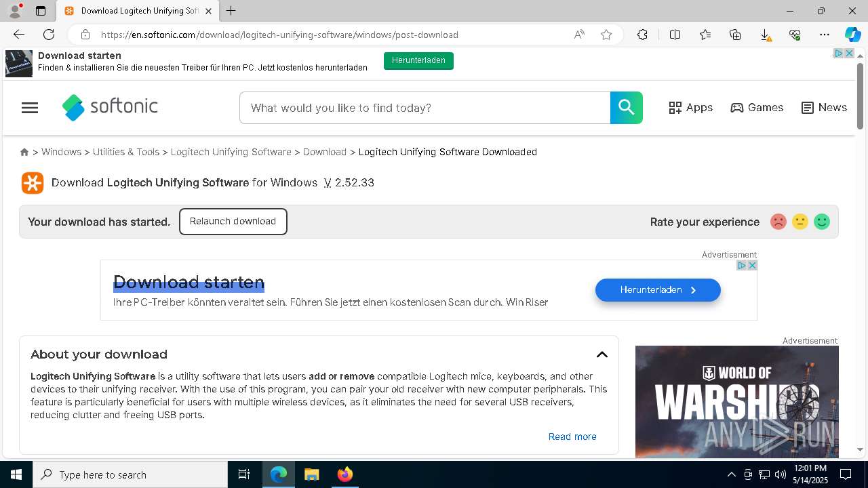Screen dimensions: 868x488
Task: Click the home breadcrumb icon
Action: pyautogui.click(x=24, y=152)
